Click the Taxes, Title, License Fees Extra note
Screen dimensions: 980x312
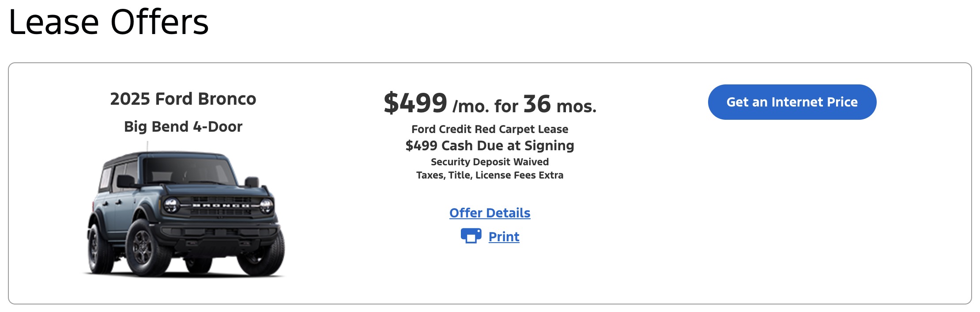coord(490,175)
